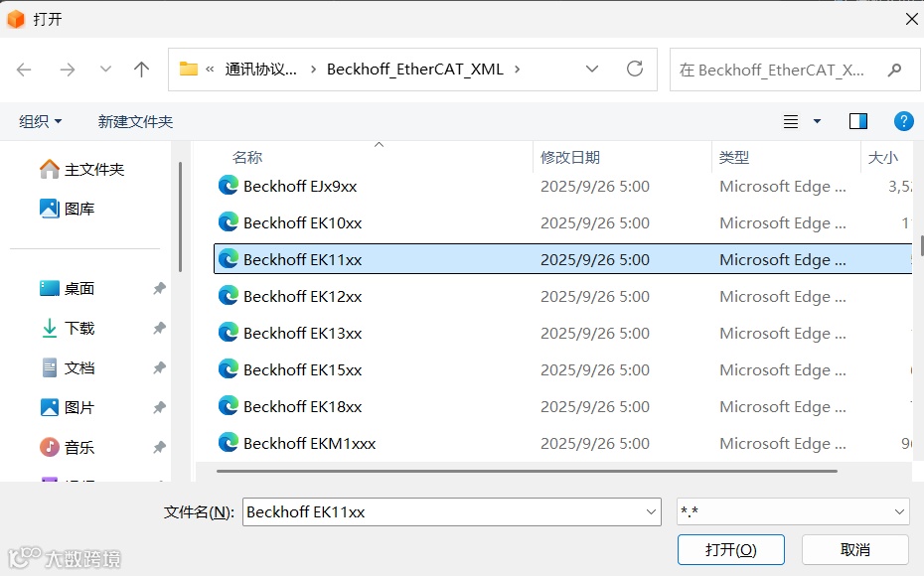
Task: Create folder via 新建文件夹
Action: [135, 121]
